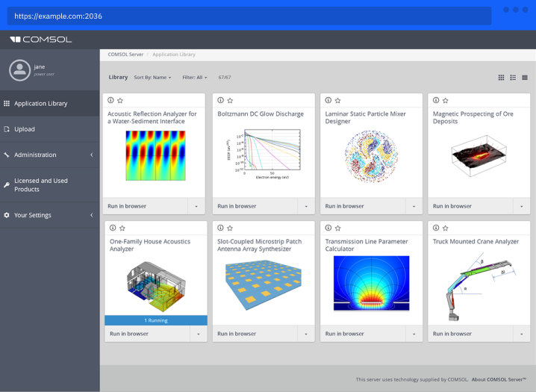Switch to grid view layout
This screenshot has width=536, height=392.
point(501,78)
